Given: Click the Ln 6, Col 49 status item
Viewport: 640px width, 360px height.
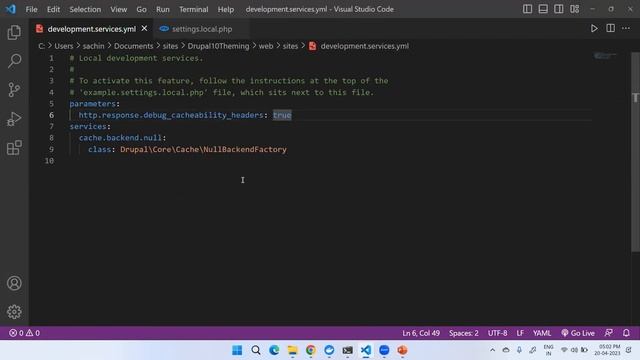Looking at the screenshot, I should [421, 333].
